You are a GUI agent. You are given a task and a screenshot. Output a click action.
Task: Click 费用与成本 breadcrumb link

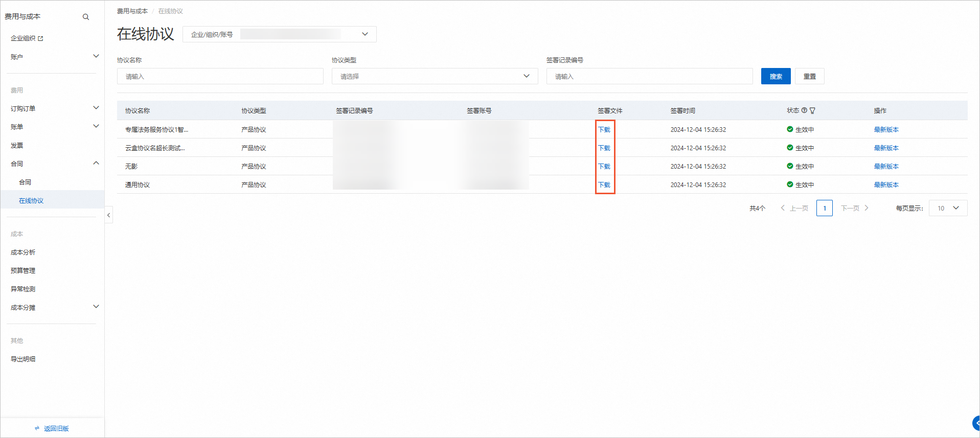132,11
